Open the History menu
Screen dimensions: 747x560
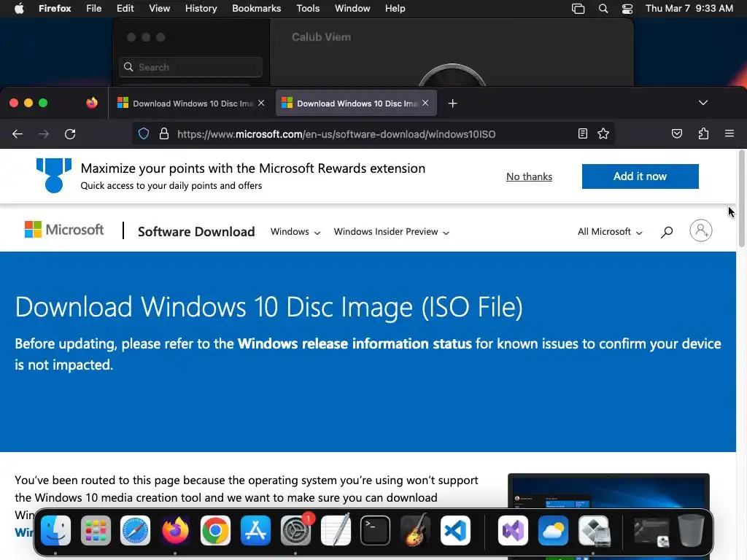(201, 9)
